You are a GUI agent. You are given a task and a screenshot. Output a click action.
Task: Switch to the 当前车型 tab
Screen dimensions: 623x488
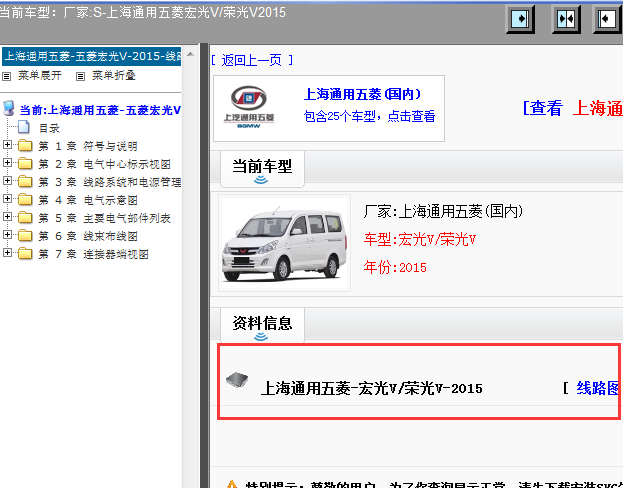262,167
